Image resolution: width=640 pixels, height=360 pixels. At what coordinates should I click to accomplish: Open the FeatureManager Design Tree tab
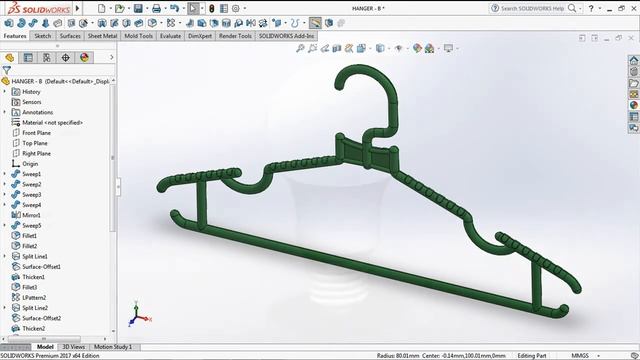pyautogui.click(x=9, y=58)
